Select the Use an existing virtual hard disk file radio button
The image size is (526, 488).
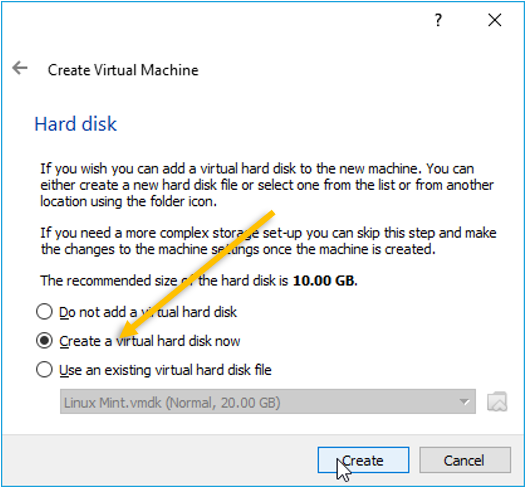pyautogui.click(x=44, y=370)
